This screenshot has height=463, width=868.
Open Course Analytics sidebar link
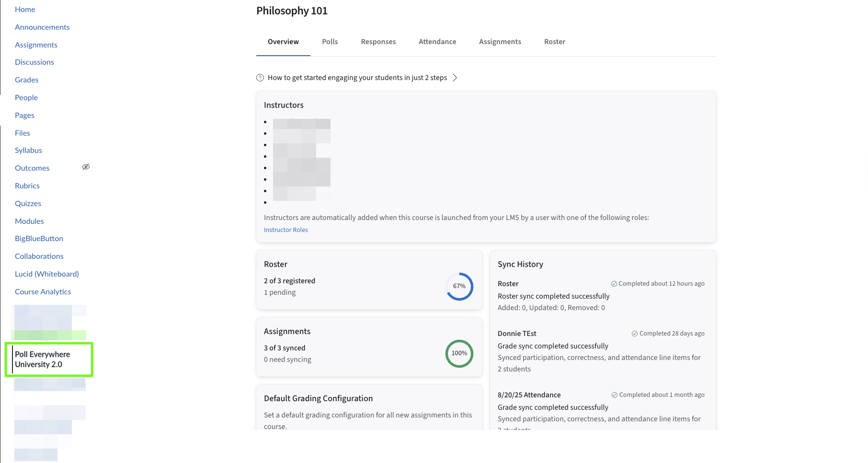(x=43, y=292)
